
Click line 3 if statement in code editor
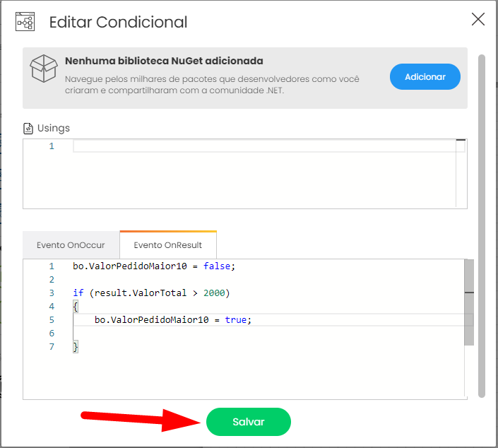pos(151,293)
